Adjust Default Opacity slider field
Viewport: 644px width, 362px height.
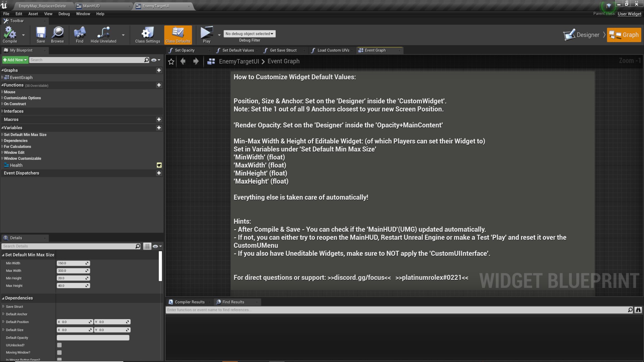click(93, 338)
